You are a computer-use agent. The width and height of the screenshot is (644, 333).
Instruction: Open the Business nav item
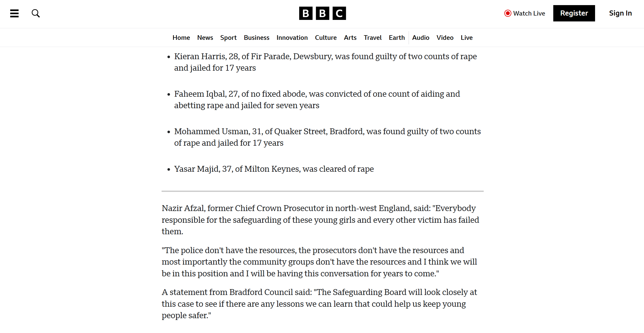[256, 38]
